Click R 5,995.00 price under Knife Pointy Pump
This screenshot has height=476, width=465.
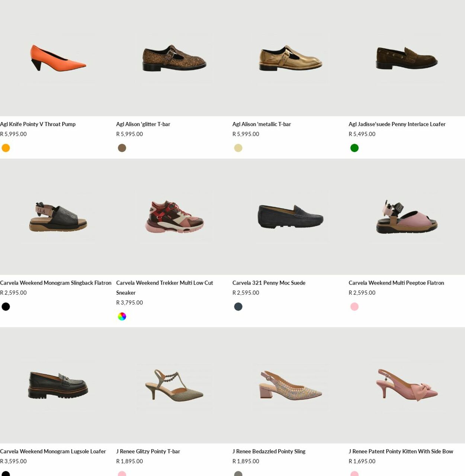coord(13,134)
